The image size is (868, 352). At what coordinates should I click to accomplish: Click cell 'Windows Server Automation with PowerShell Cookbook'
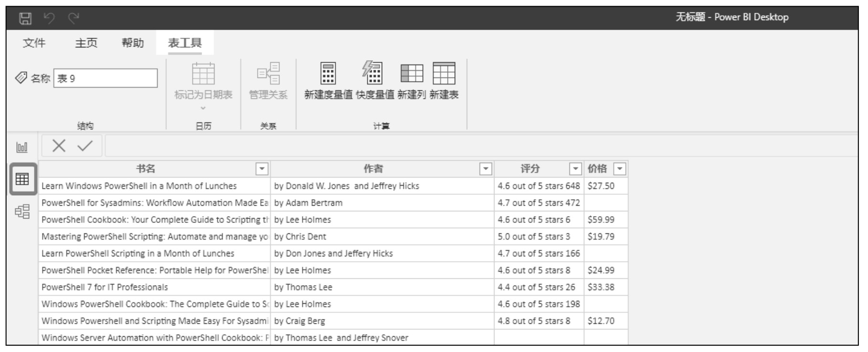(154, 338)
